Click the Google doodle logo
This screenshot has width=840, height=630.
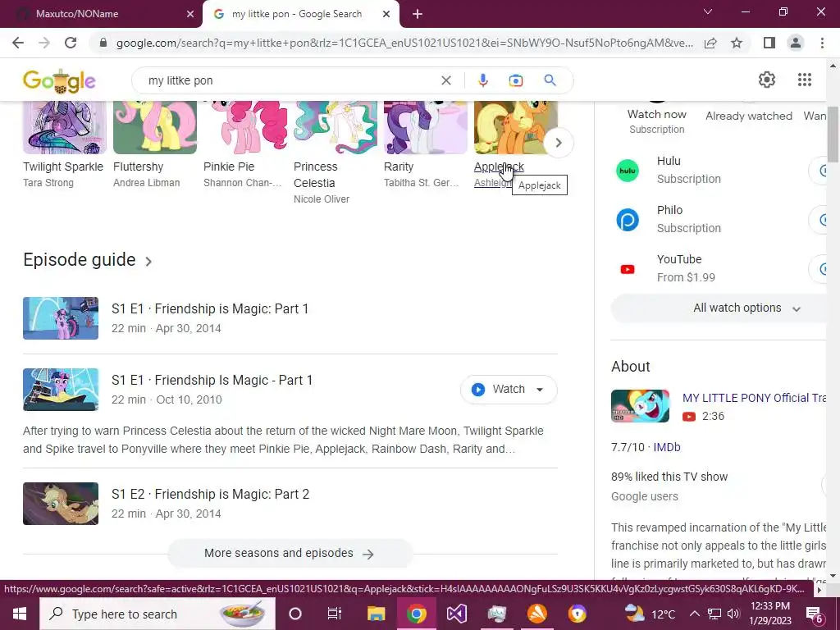[x=59, y=81]
